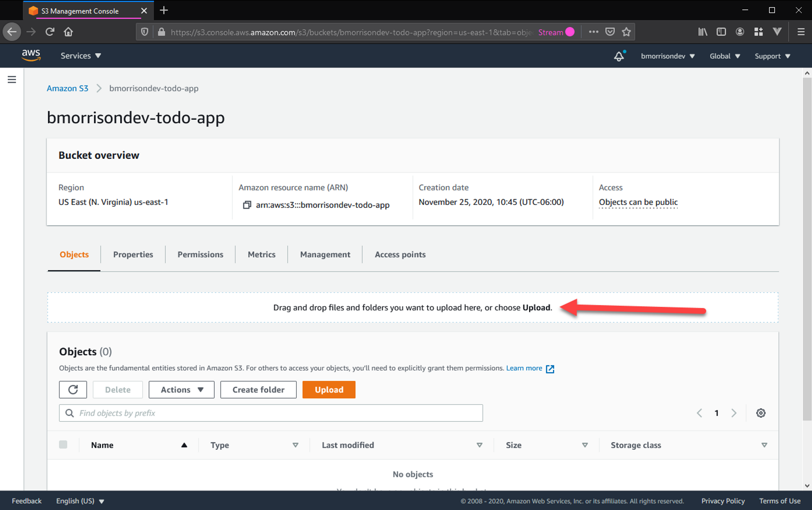
Task: Open the Firefox account icon
Action: [740, 32]
